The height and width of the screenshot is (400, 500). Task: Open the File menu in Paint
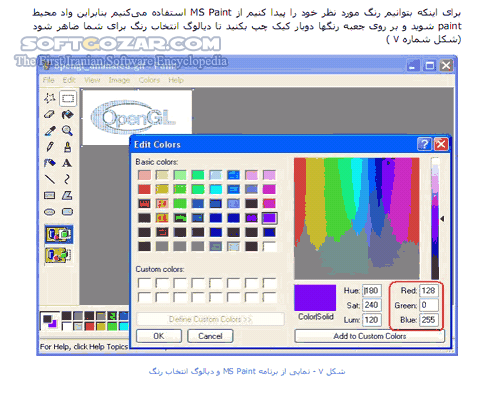click(48, 80)
